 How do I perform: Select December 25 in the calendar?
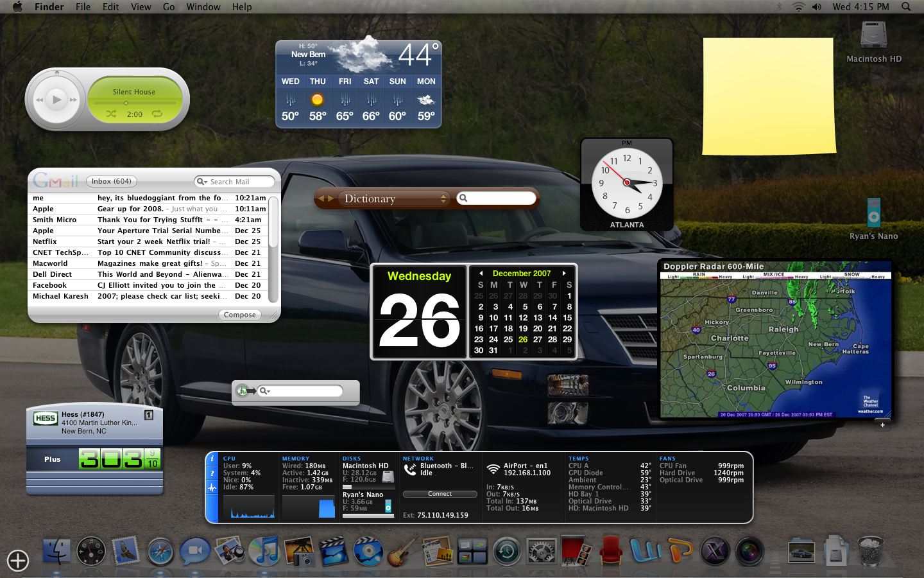[508, 339]
